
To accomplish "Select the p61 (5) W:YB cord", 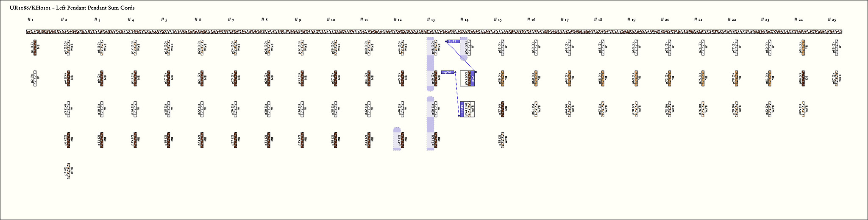I will (536, 109).
